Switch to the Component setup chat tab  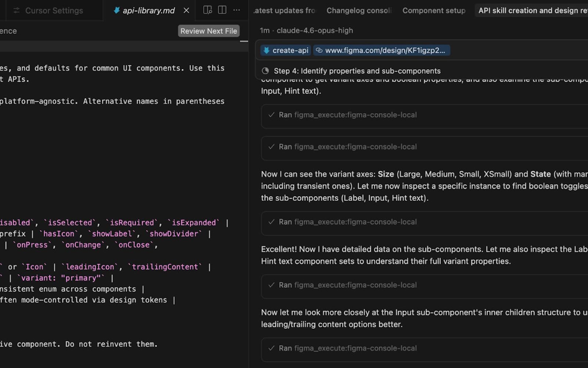[x=434, y=11]
